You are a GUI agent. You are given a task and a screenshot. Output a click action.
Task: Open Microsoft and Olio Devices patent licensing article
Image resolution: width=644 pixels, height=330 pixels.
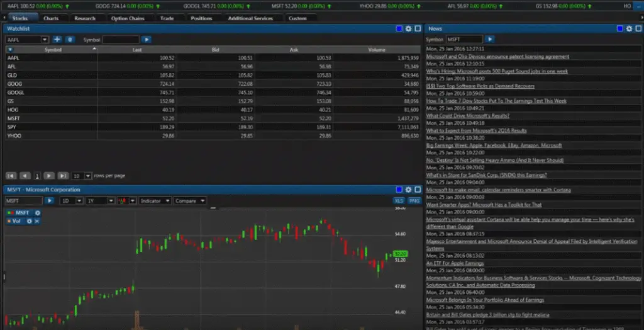click(497, 57)
